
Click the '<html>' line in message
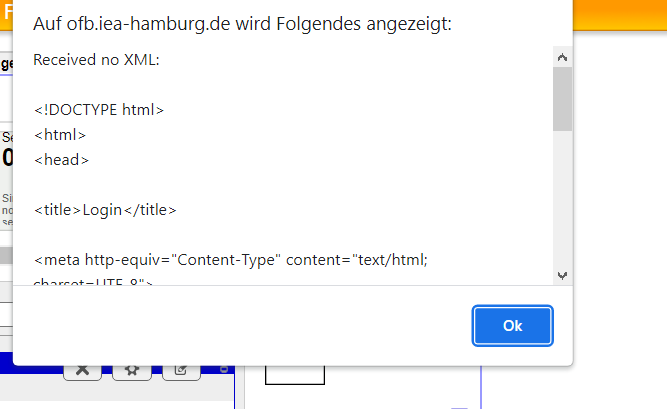tap(60, 135)
